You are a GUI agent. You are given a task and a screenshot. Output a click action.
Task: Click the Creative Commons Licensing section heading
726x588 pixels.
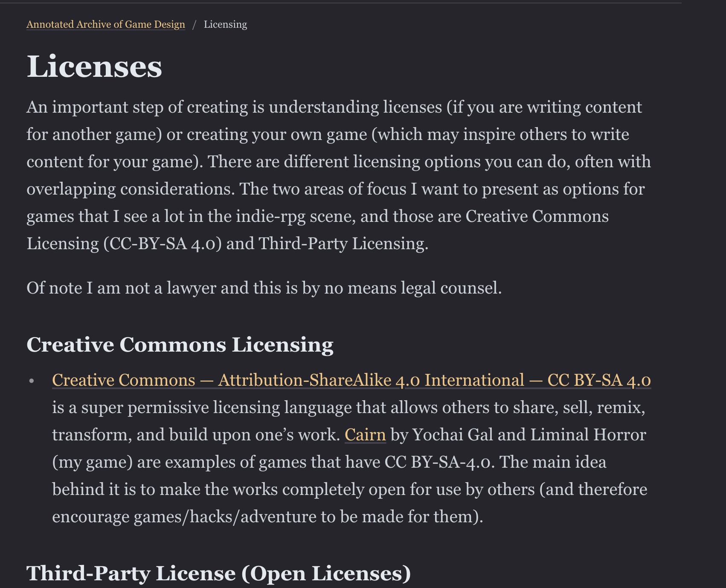[180, 345]
